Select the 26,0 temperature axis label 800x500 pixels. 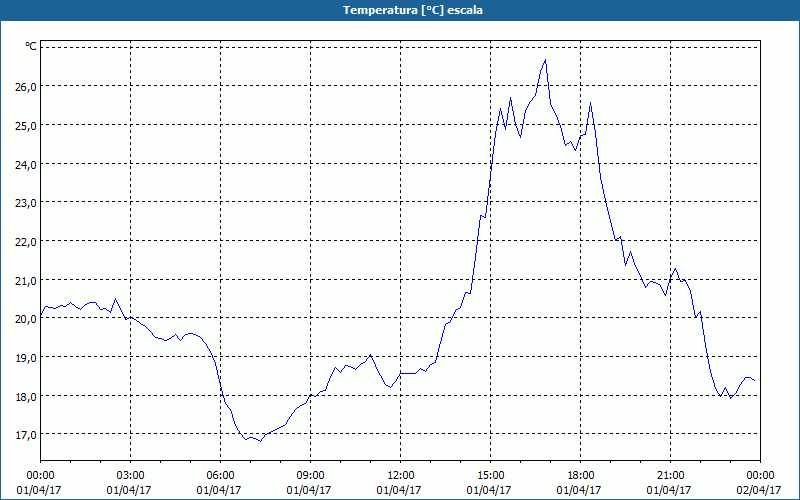pos(27,86)
